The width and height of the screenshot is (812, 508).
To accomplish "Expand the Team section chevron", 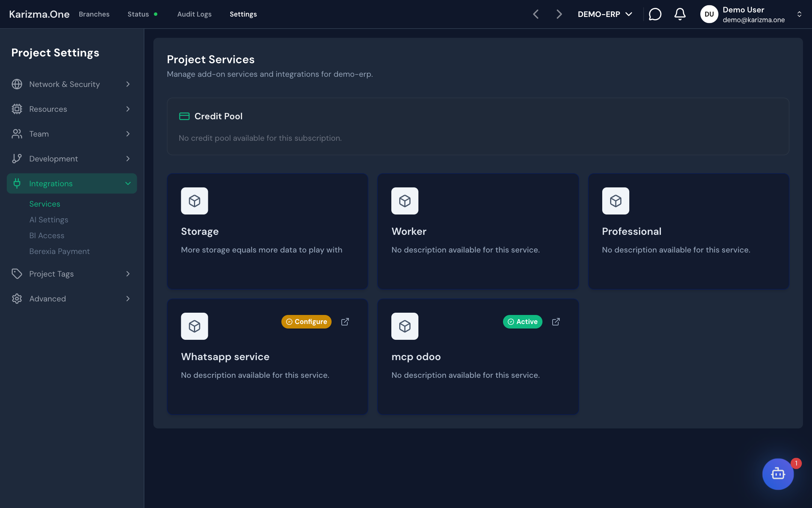I will point(128,134).
